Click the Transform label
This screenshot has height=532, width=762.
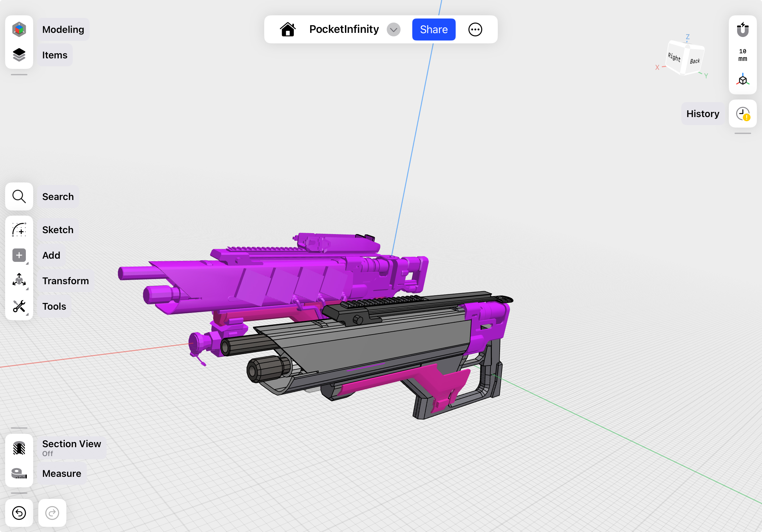click(65, 281)
